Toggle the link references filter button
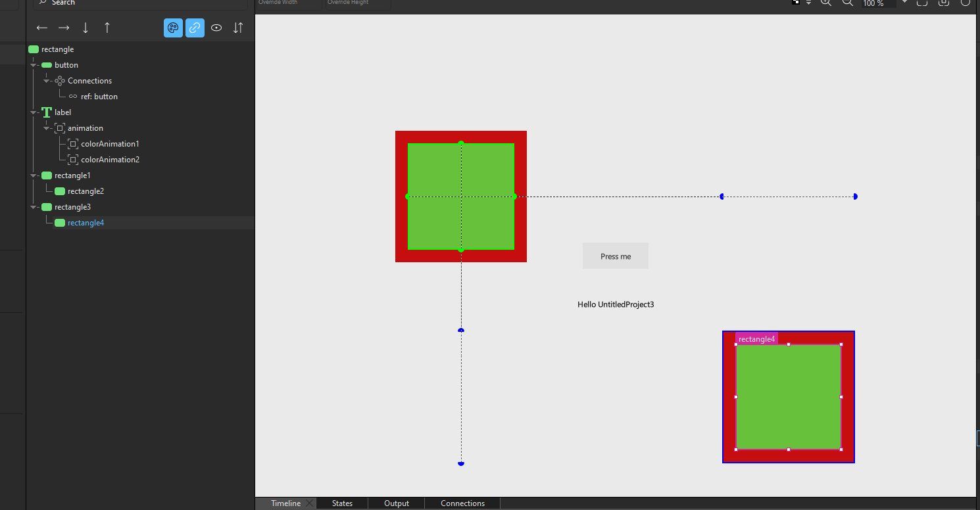980x510 pixels. click(x=195, y=28)
